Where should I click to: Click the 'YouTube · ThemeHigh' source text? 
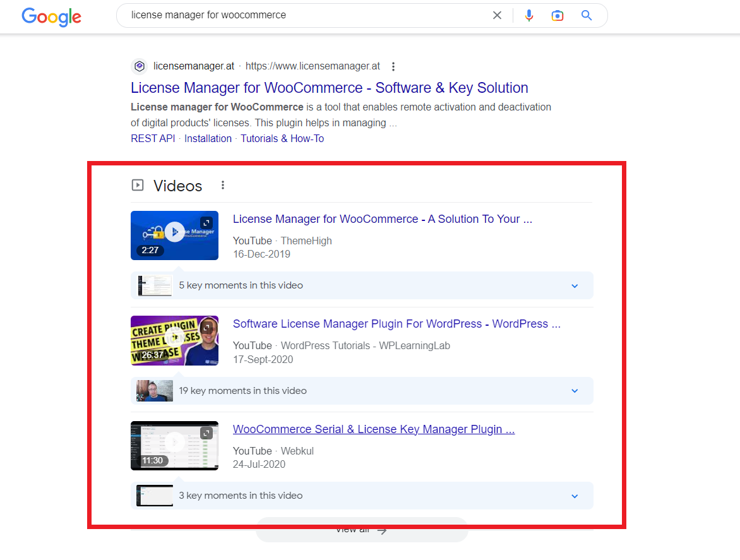click(282, 241)
